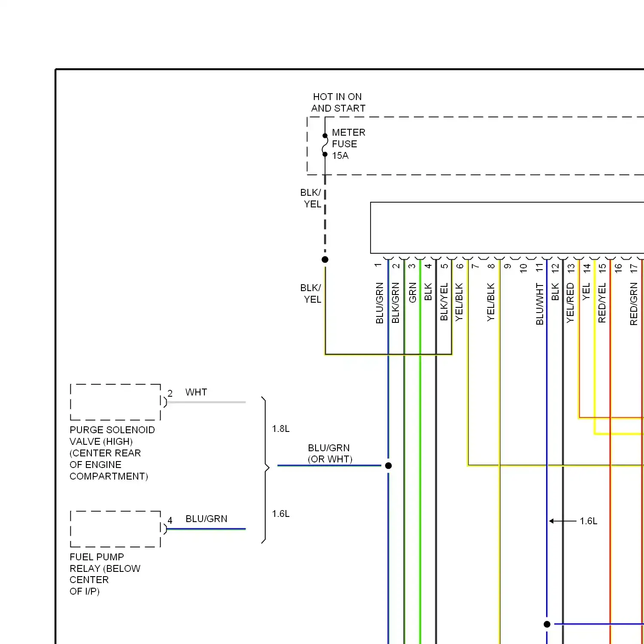Click the 1.6L arrow label near the BLU/WHT wire

point(589,521)
